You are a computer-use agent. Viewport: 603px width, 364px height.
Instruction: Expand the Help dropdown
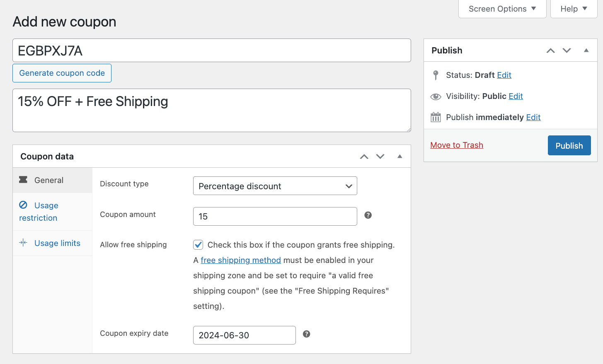click(573, 9)
